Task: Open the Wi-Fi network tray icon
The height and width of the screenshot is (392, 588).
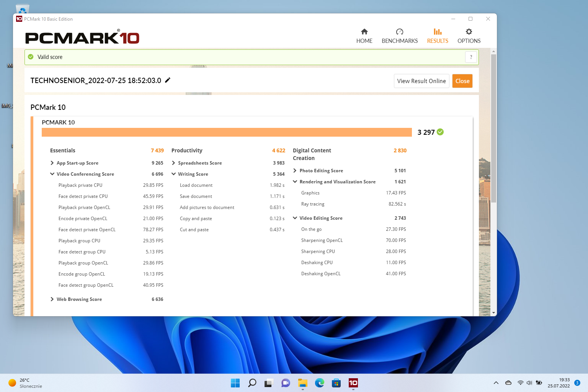Action: coord(520,383)
